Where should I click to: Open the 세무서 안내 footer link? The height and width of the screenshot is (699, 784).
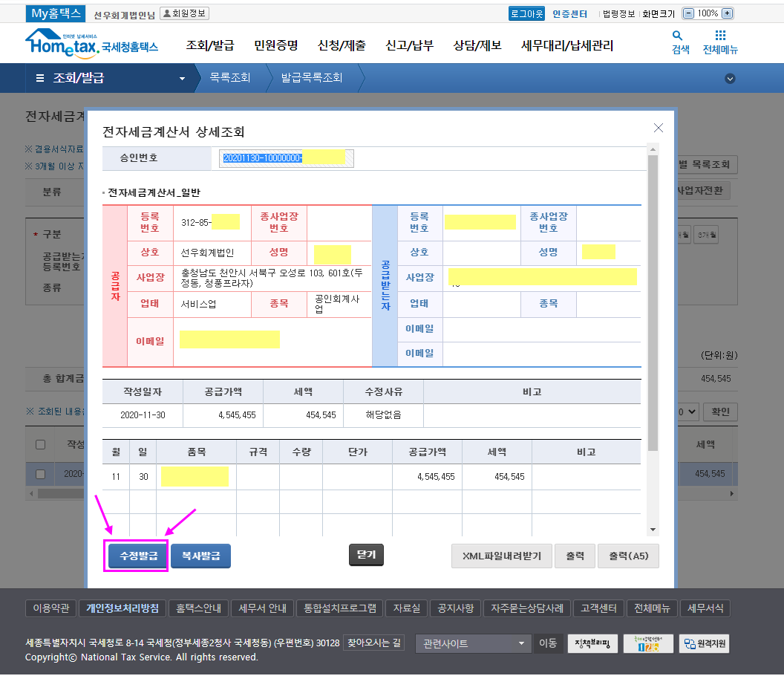[263, 608]
